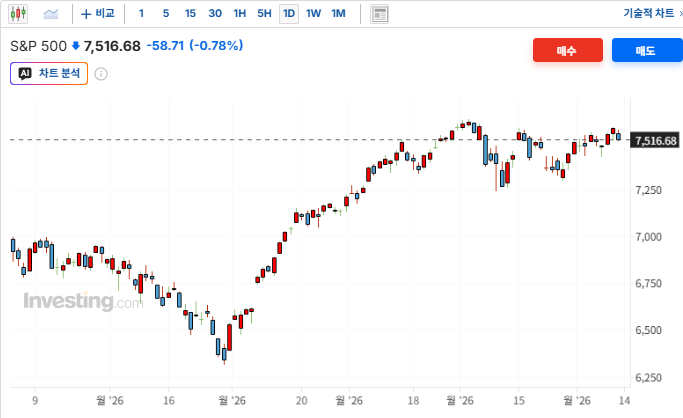Open the 기술적 차트 link

tap(649, 13)
